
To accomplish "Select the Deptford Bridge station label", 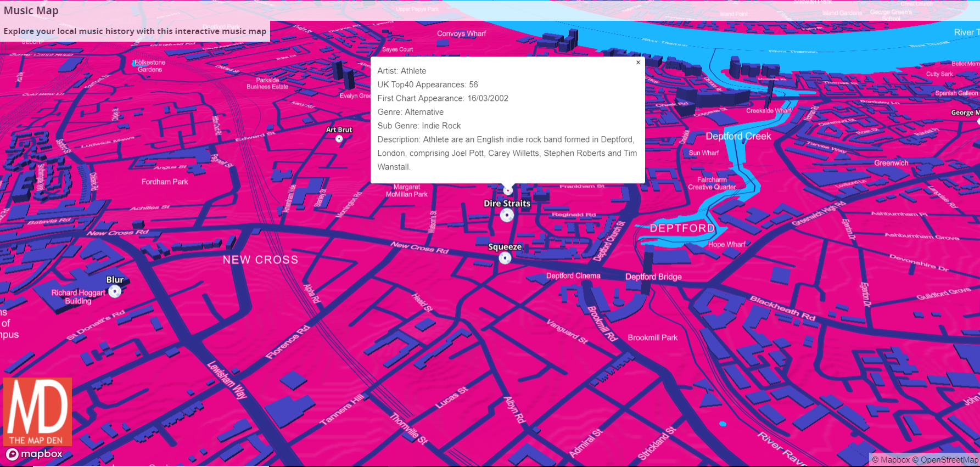I will point(653,277).
